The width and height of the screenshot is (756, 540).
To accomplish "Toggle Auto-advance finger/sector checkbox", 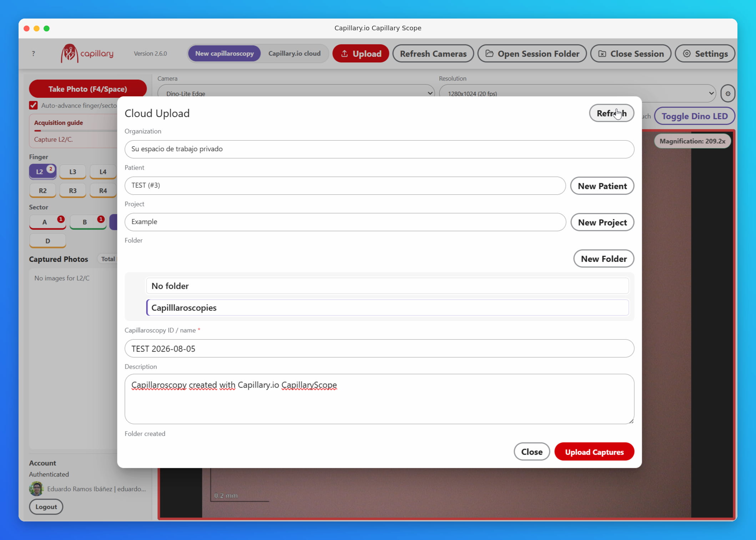I will [34, 105].
